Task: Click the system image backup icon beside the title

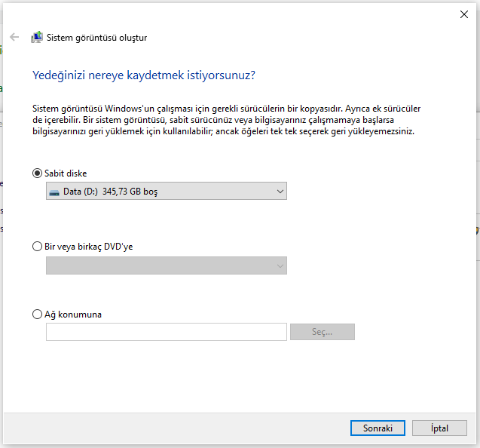Action: (x=37, y=38)
